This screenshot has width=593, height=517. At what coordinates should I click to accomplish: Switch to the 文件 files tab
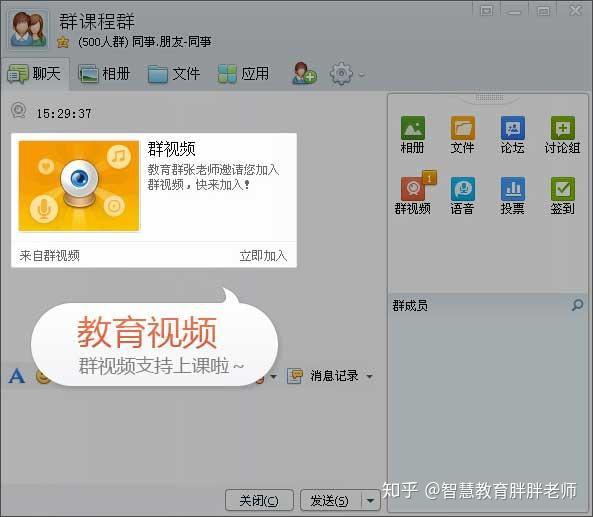pyautogui.click(x=174, y=73)
